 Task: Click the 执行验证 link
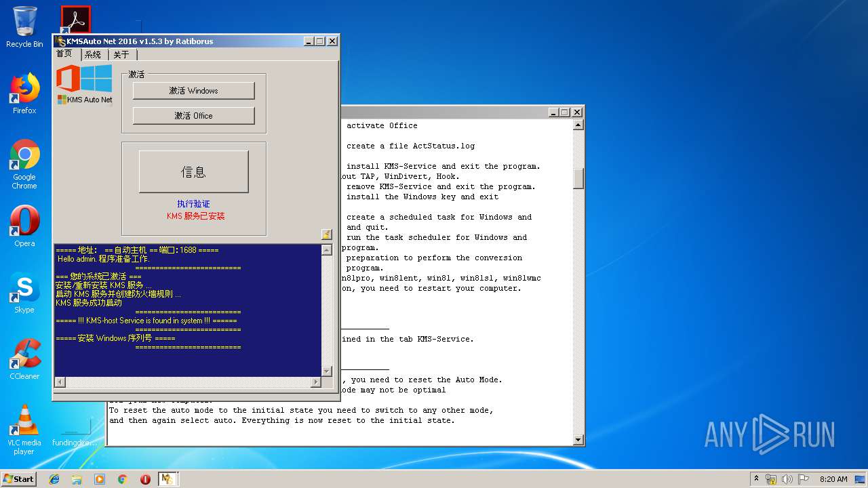(x=194, y=204)
